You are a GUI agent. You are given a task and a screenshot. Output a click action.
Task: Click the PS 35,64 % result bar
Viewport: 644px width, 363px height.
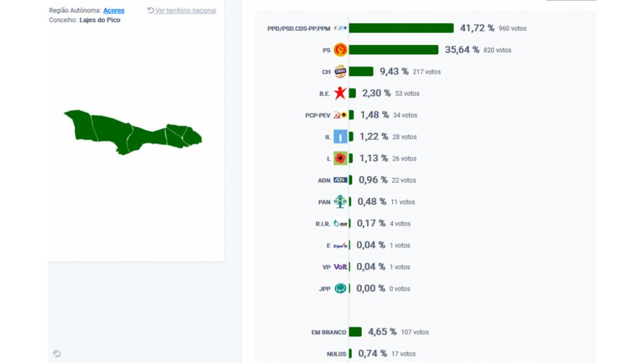[393, 50]
